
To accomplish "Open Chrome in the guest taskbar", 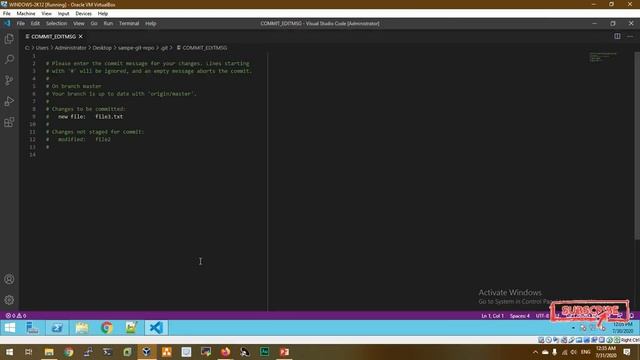I will tap(107, 328).
